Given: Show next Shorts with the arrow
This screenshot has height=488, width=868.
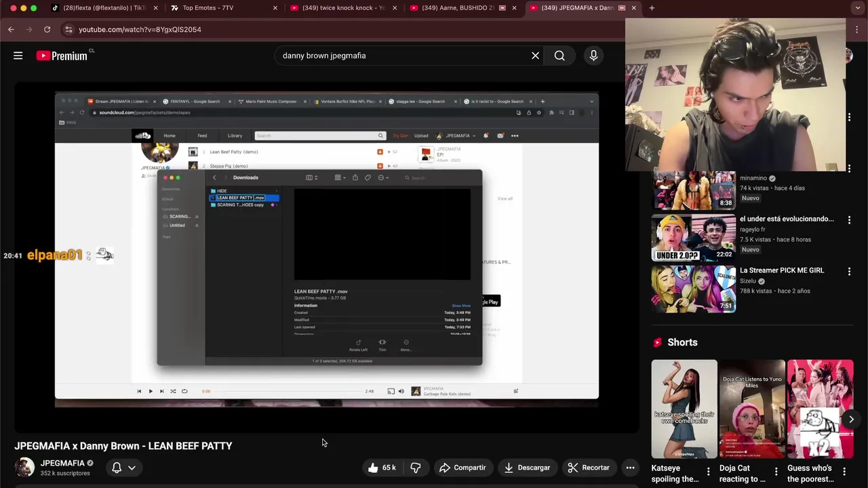Looking at the screenshot, I should 851,420.
